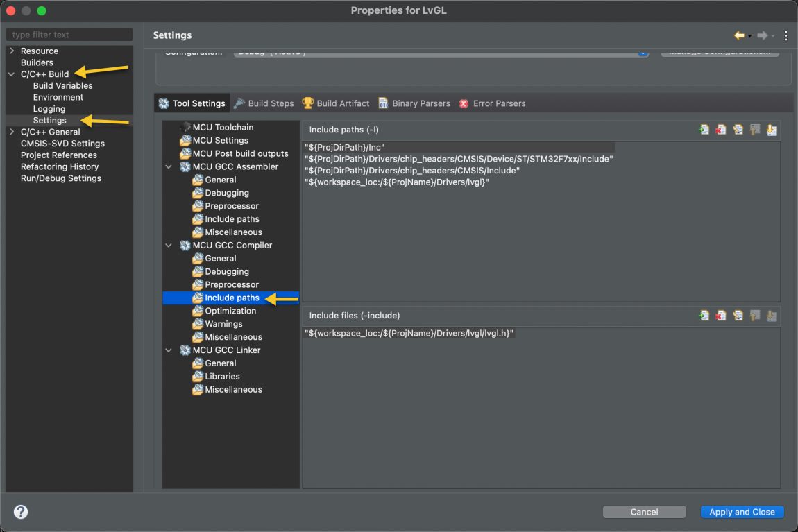Select MCU GCC Compiler Preprocessor settings
The image size is (798, 532).
click(229, 284)
